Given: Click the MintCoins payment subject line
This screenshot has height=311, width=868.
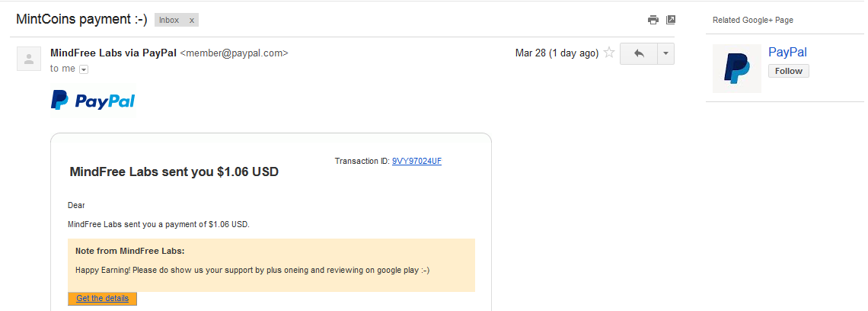Looking at the screenshot, I should (81, 19).
